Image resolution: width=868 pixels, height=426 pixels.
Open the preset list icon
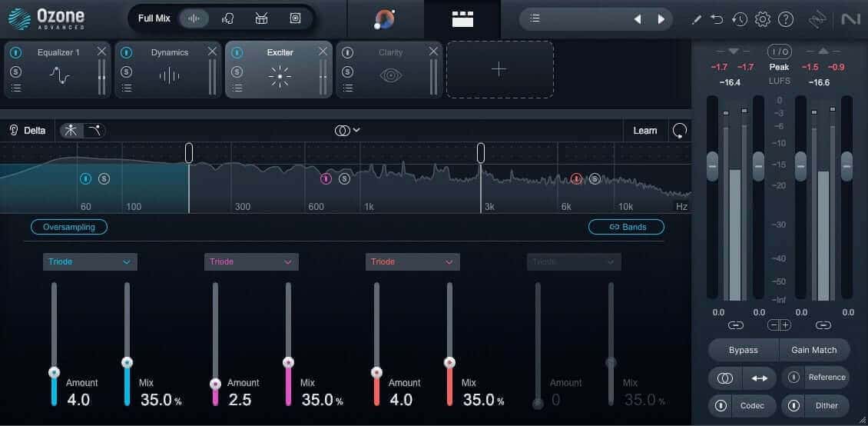pos(534,18)
